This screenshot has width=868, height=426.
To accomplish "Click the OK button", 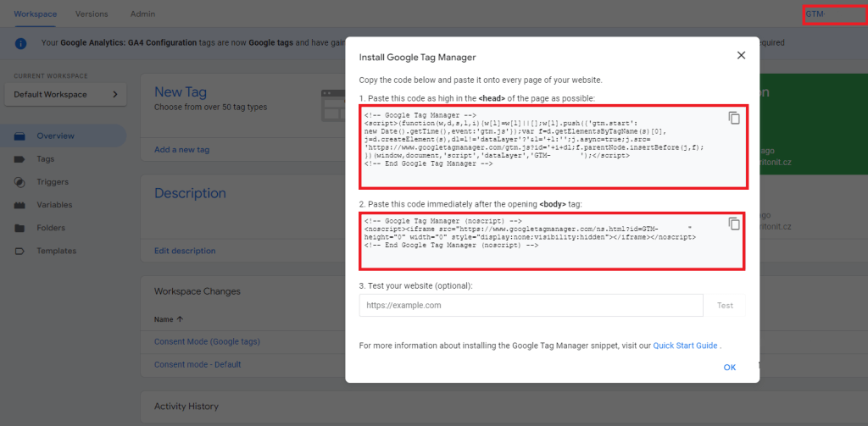I will tap(730, 368).
